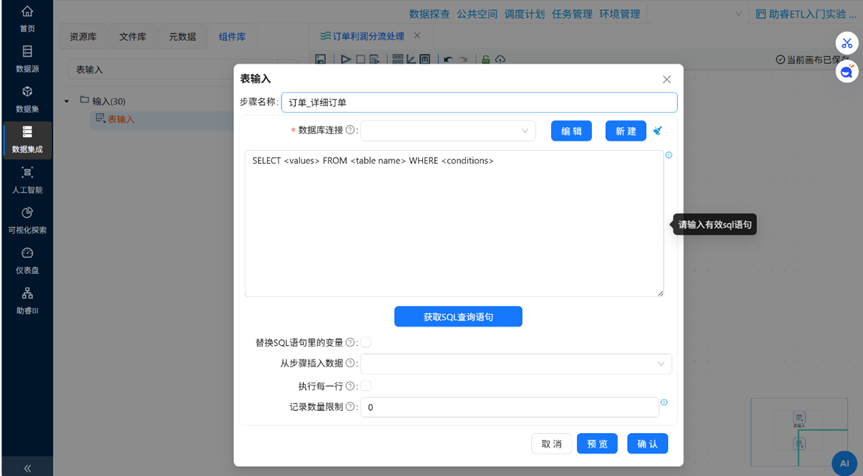Select the 订单利润分流处理 canvas tab

point(363,36)
